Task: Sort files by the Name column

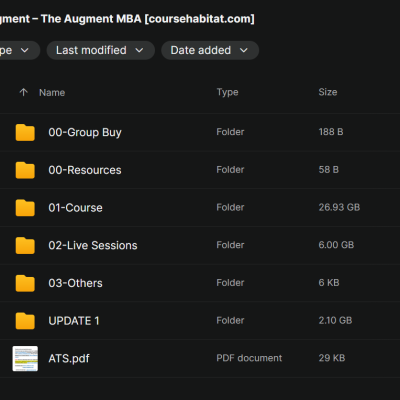Action: coord(52,92)
